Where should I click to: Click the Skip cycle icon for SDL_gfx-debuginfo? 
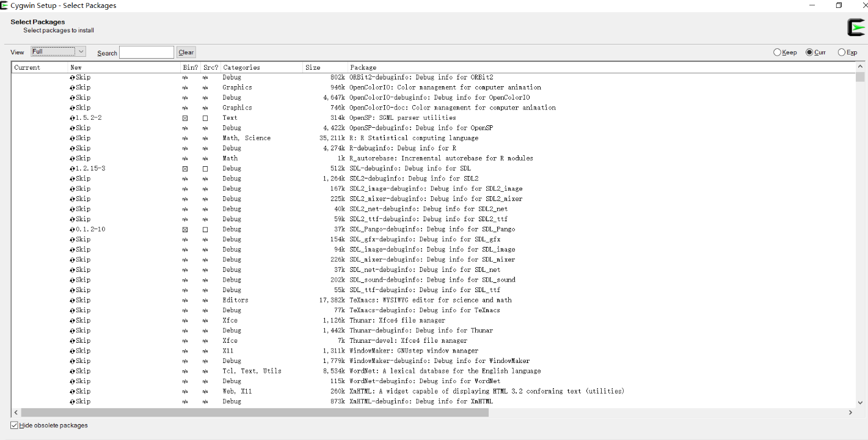coord(73,240)
